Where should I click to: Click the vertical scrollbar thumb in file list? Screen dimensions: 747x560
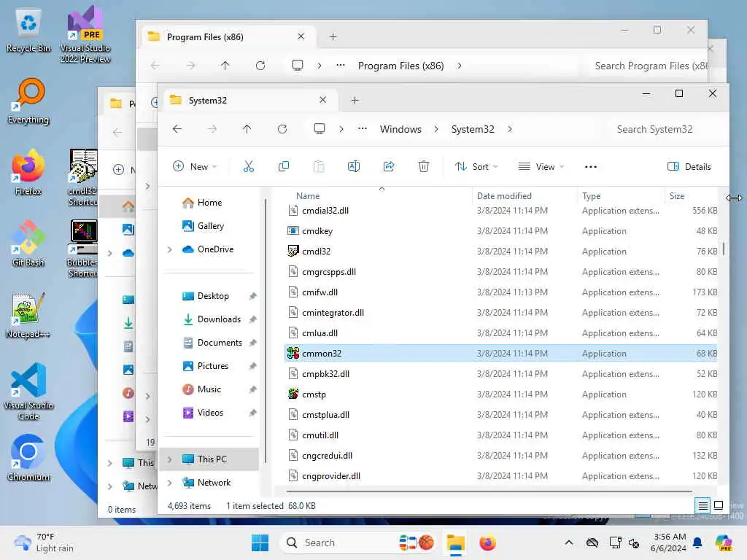point(723,249)
